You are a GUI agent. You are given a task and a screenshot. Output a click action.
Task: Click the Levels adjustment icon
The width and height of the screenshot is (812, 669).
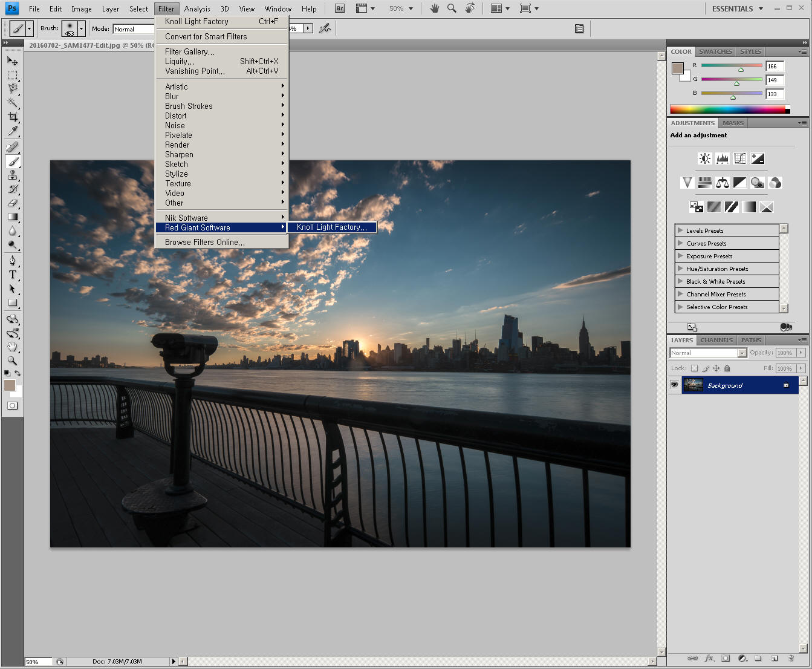click(723, 158)
